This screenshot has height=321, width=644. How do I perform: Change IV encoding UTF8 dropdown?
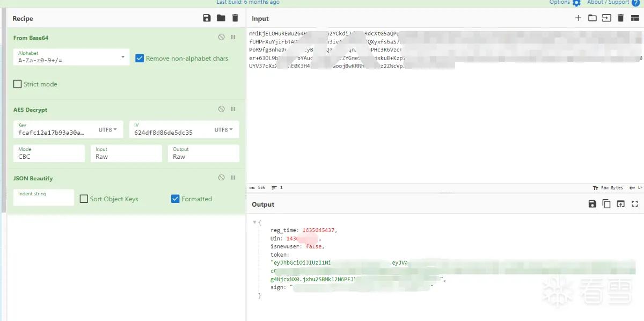coord(223,130)
